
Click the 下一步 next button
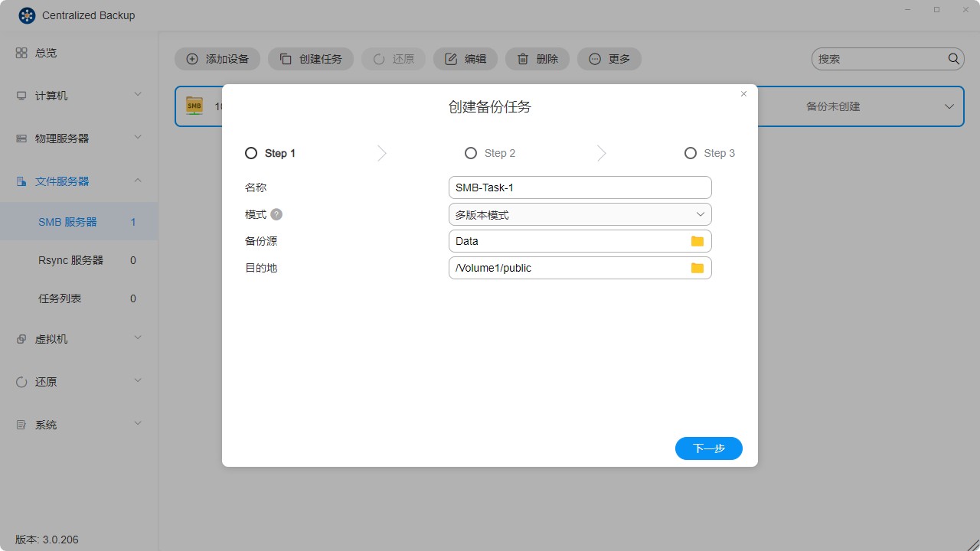point(708,448)
